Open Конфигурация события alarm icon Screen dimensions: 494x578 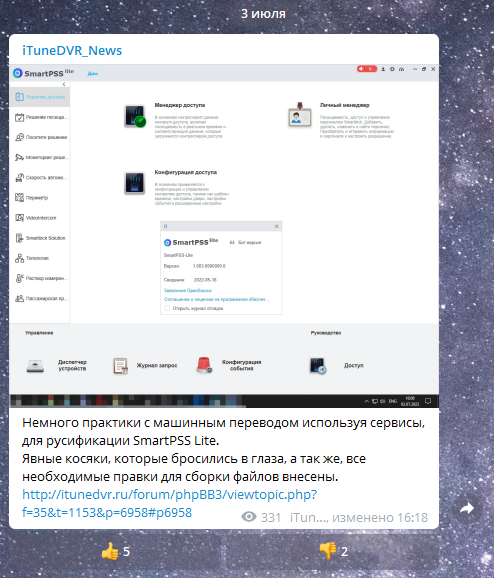[204, 365]
